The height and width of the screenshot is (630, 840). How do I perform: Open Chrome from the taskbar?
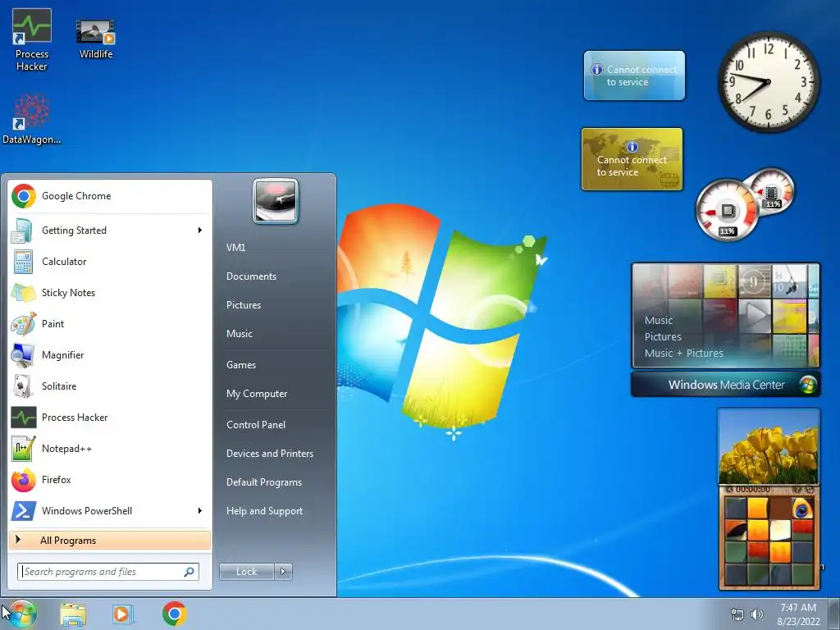tap(174, 614)
